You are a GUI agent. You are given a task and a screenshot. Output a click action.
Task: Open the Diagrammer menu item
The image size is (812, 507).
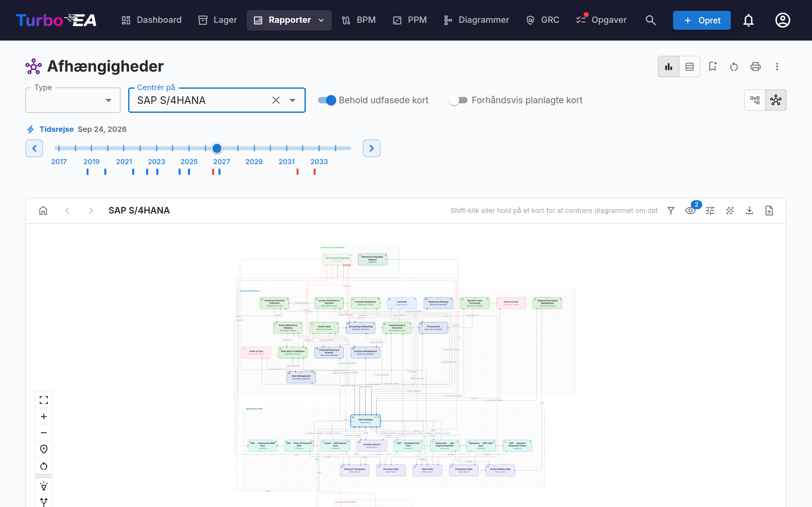[x=476, y=20]
